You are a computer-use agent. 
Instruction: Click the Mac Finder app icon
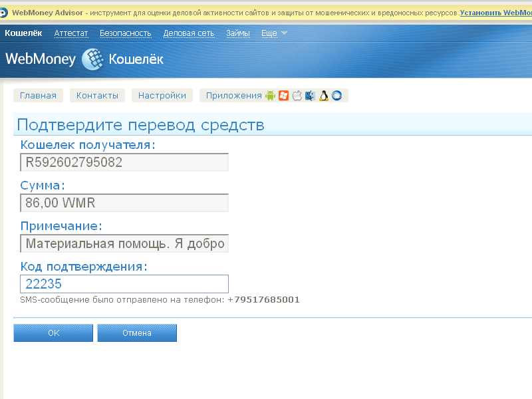[310, 96]
